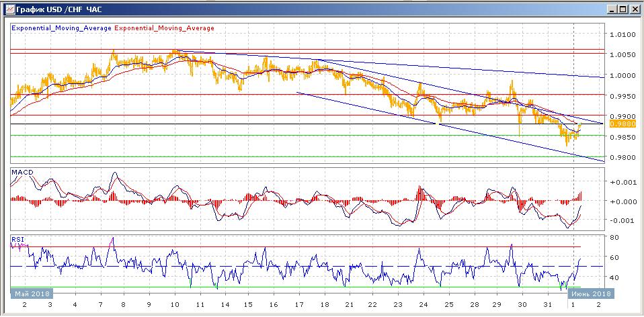644x317 pixels.
Task: Click the 1.0100 value on price axis
Action: click(621, 34)
